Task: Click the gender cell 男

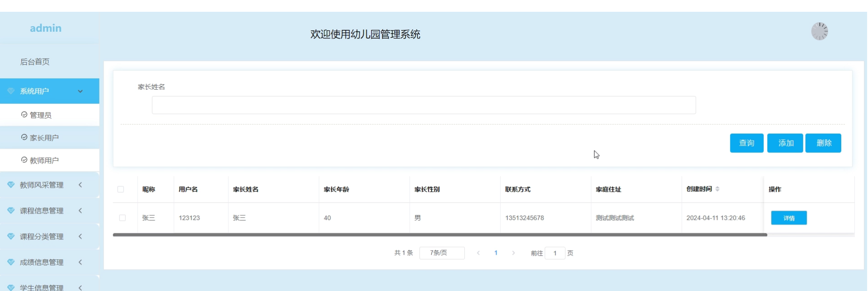Action: [x=418, y=218]
